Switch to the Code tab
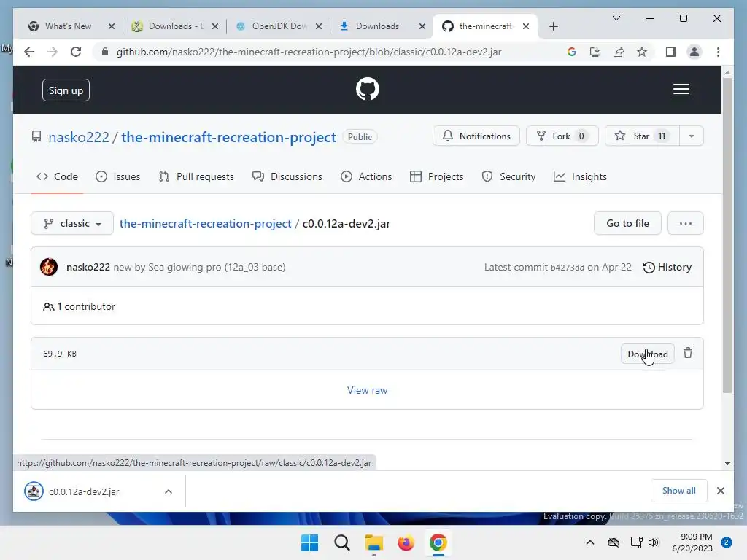This screenshot has height=560, width=747. pyautogui.click(x=57, y=176)
